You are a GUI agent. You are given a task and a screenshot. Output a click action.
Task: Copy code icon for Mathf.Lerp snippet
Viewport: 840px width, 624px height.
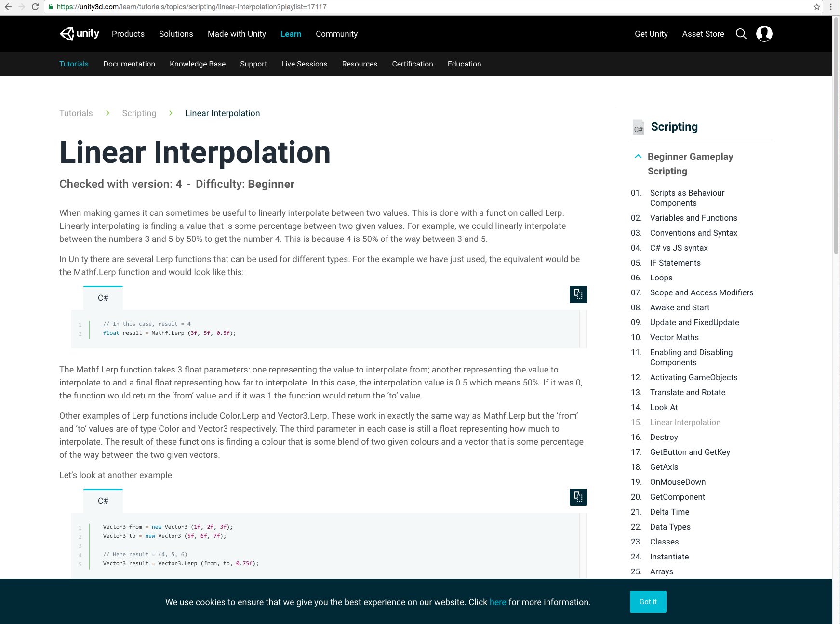tap(578, 294)
